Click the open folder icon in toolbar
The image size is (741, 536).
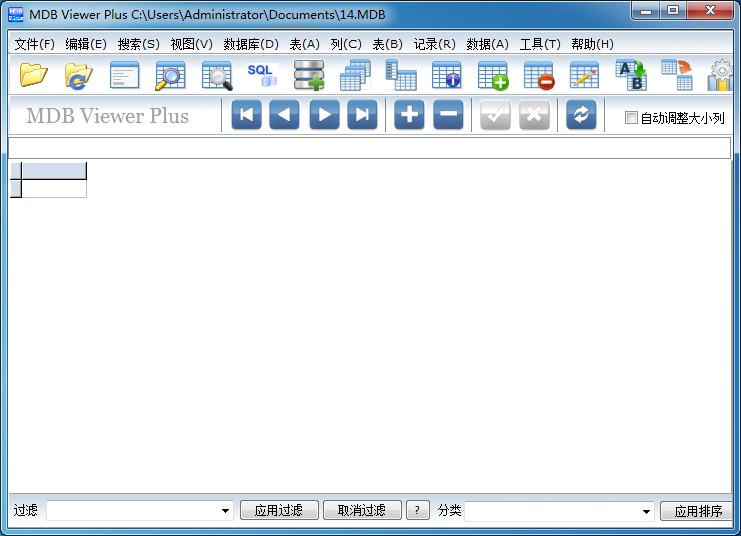pyautogui.click(x=34, y=75)
